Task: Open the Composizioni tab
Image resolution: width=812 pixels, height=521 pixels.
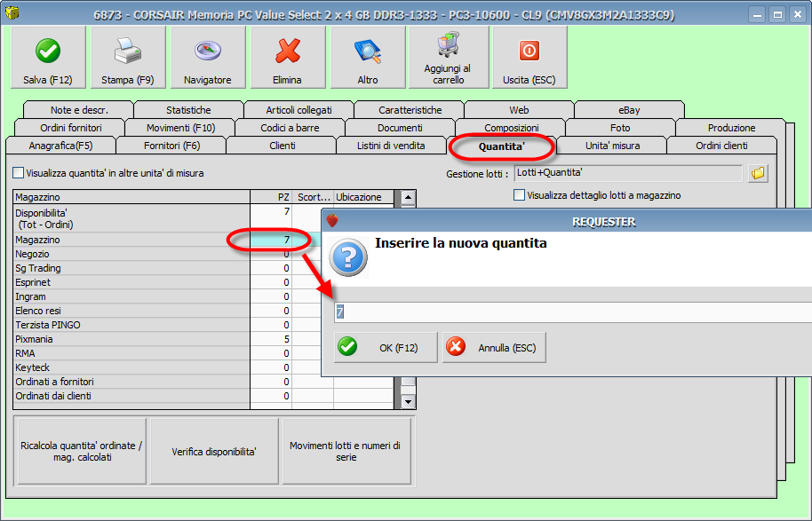Action: click(512, 127)
